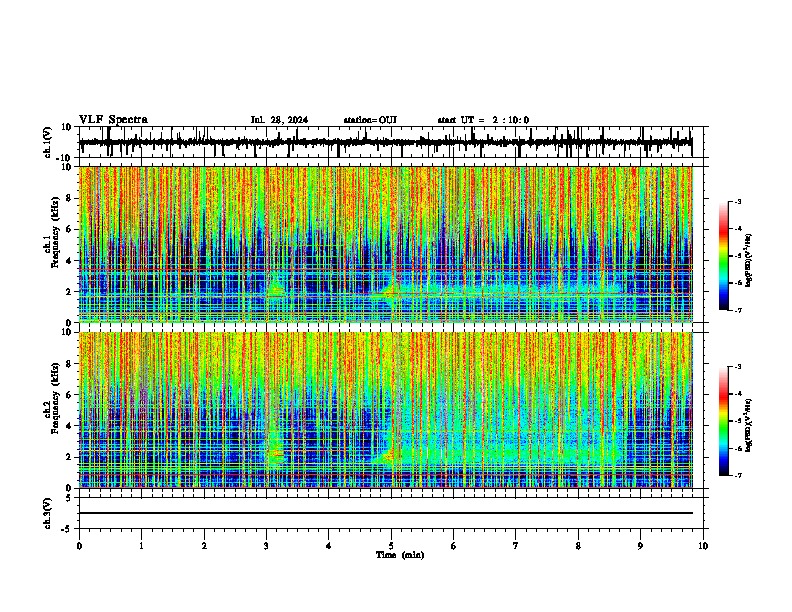Screen dimensions: 792x612
Task: Click the "ch.1(V)" axis label of the top waveform
Action: 48,142
